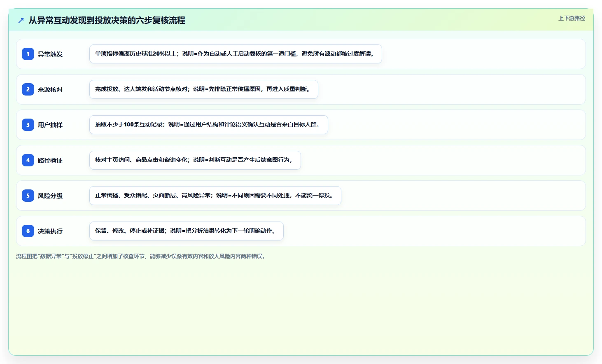Click the arrow icon beside the flowchart title
Viewport: 602px width, 364px height.
[21, 20]
